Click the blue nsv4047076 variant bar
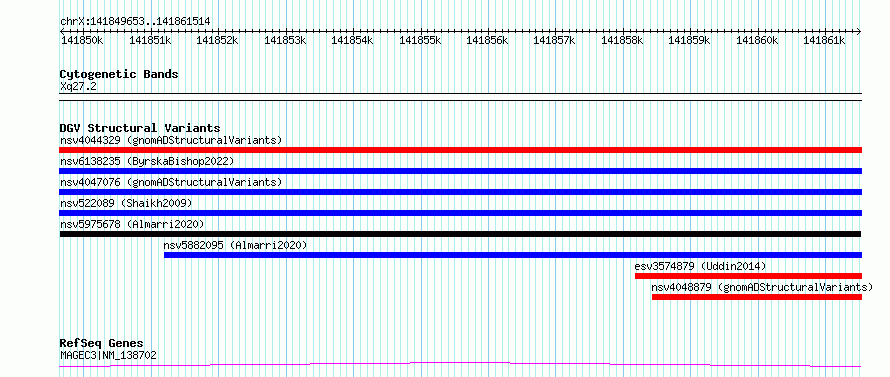 460,192
